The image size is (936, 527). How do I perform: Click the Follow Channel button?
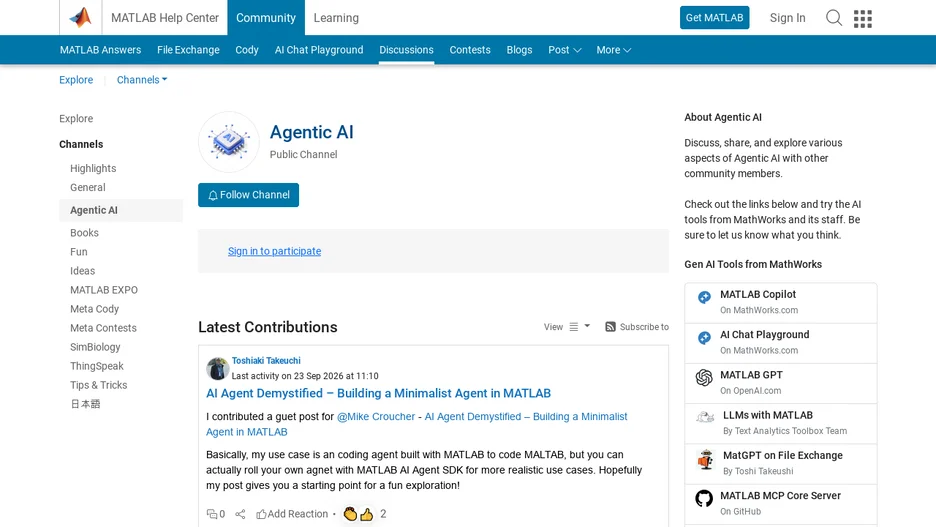click(248, 195)
